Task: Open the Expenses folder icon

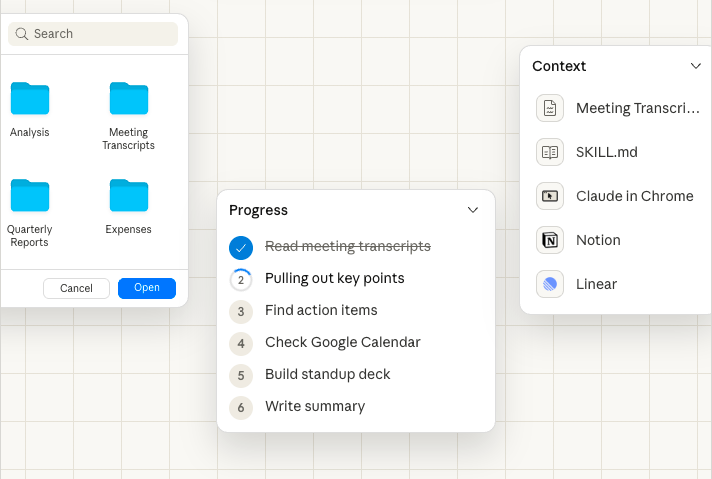Action: pyautogui.click(x=129, y=195)
